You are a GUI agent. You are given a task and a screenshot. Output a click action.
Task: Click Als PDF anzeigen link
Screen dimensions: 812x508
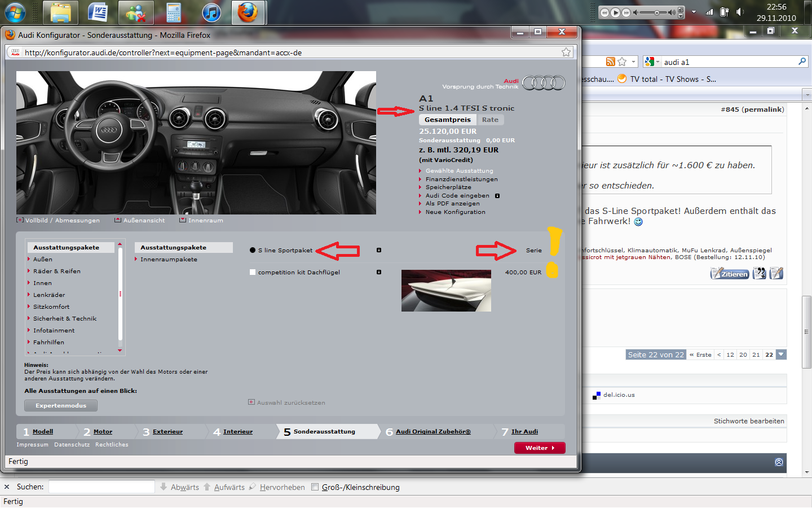(x=452, y=203)
